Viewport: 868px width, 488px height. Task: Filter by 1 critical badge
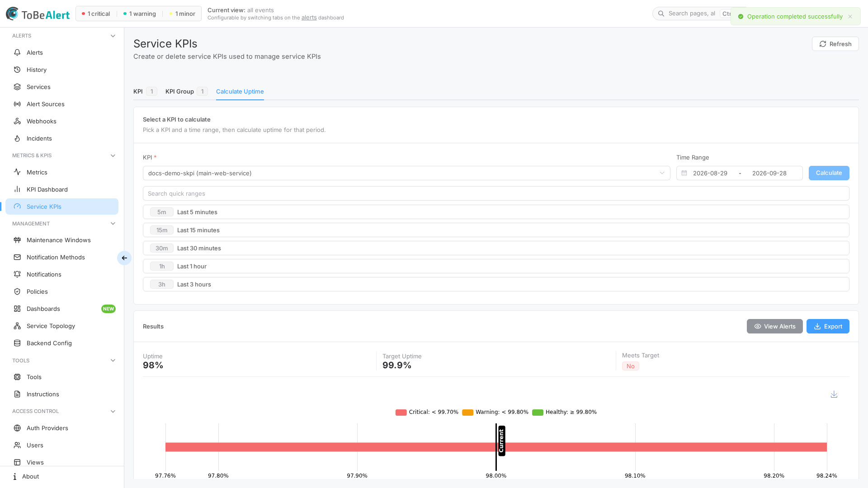coord(96,14)
